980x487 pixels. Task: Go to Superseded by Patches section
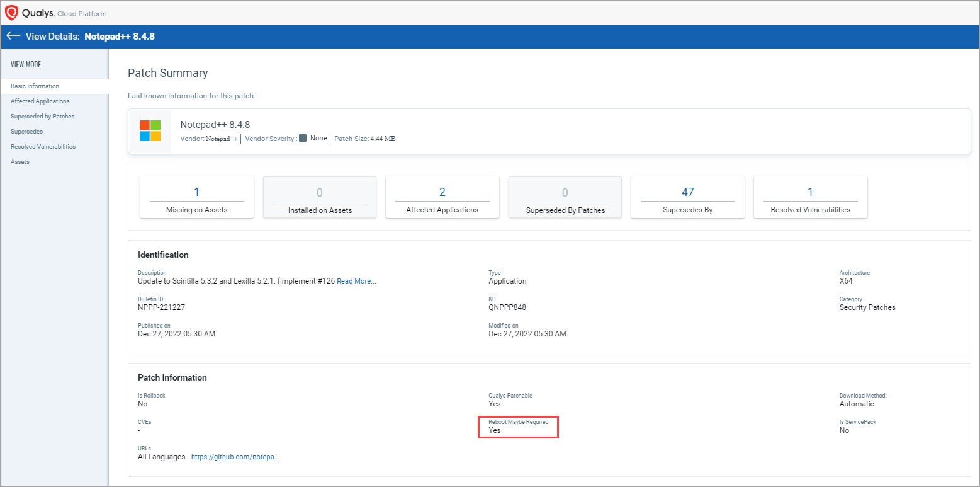[43, 117]
